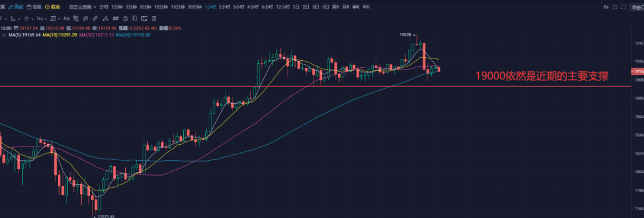Select the 1分钟 period

point(117,7)
